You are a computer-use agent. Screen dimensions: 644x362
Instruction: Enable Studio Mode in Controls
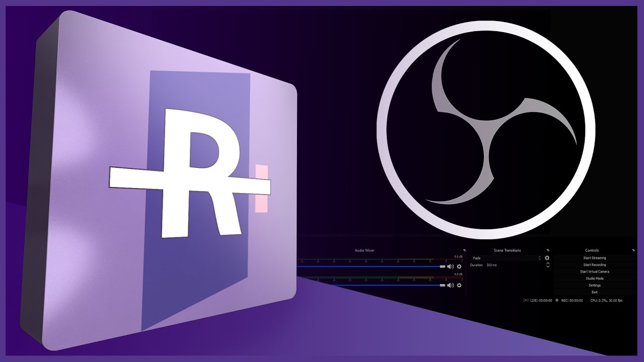[x=595, y=279]
